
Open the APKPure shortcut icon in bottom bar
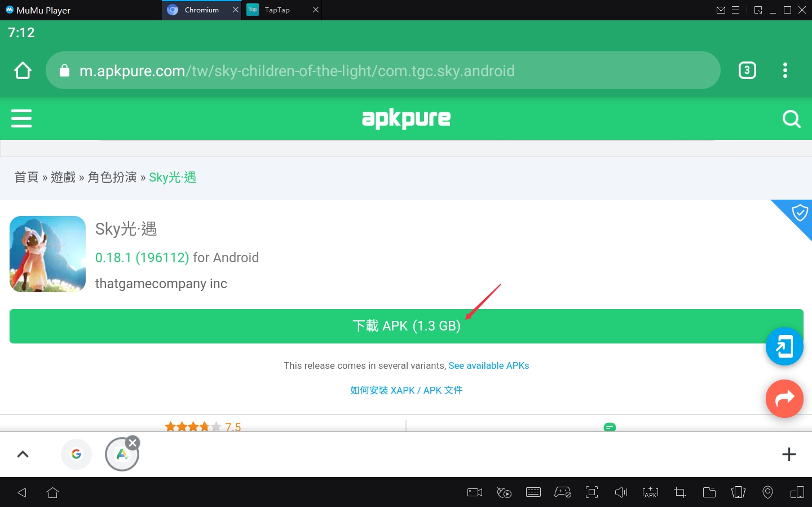coord(121,455)
